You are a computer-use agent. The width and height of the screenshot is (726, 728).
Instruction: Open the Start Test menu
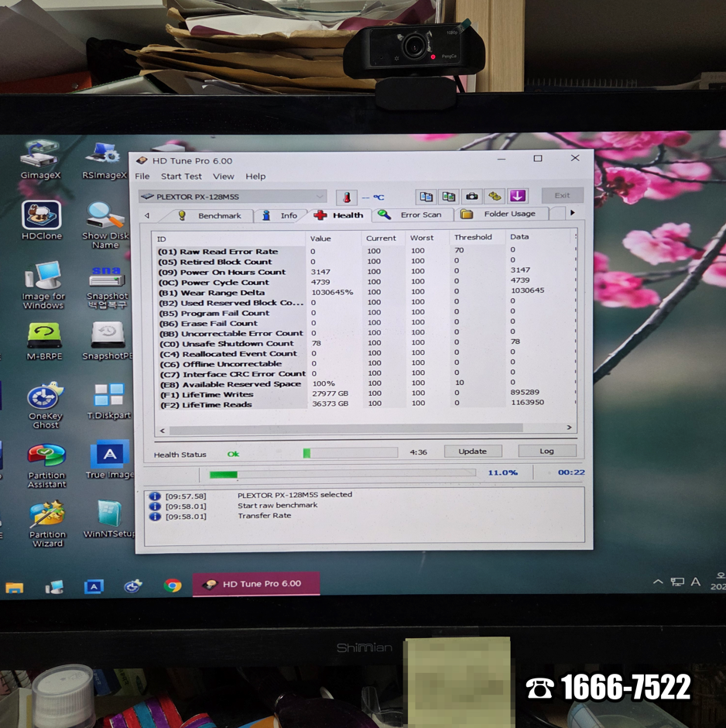[x=181, y=177]
